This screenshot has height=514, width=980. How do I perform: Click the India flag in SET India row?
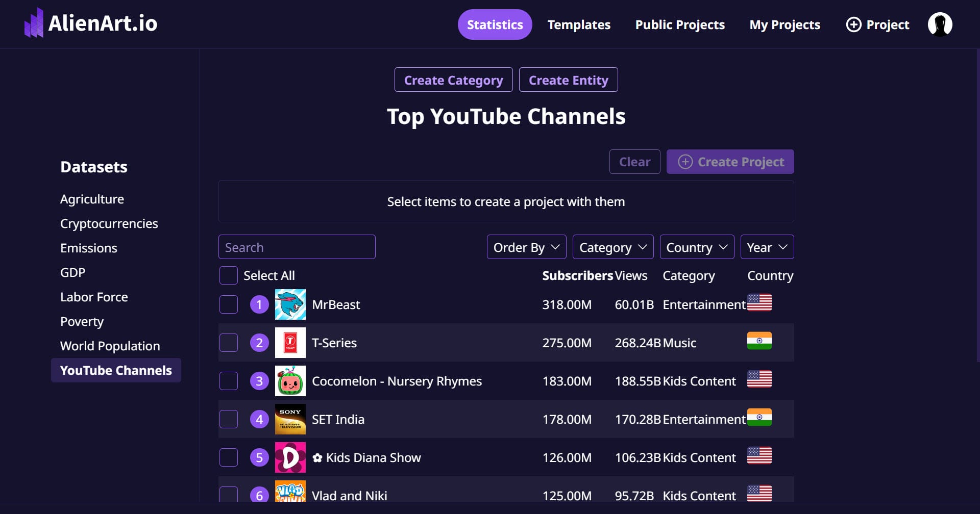[x=759, y=417]
